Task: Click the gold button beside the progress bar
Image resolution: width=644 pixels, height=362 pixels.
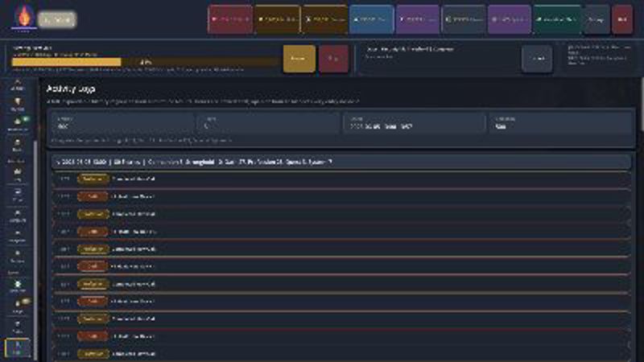Action: coord(299,59)
